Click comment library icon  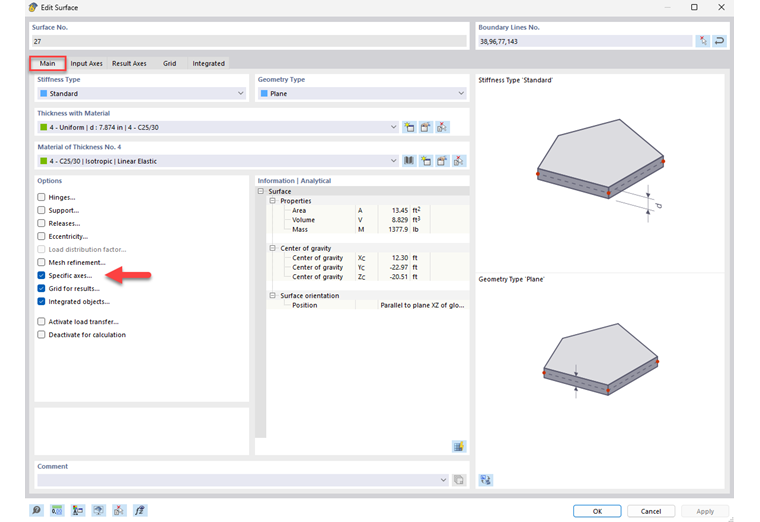(459, 480)
